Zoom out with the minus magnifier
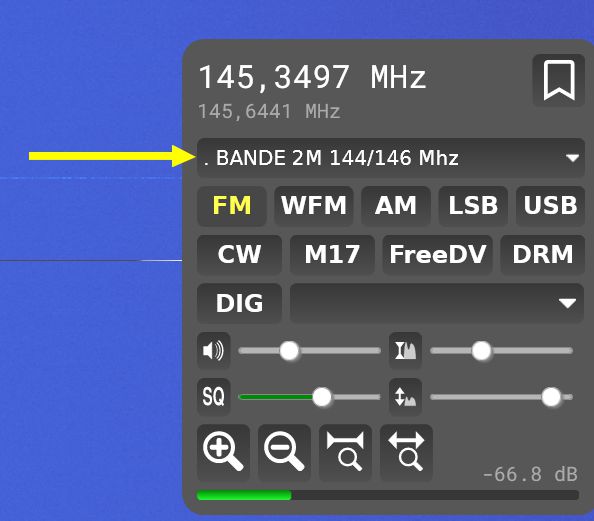Viewport: 594px width, 521px height. tap(284, 452)
